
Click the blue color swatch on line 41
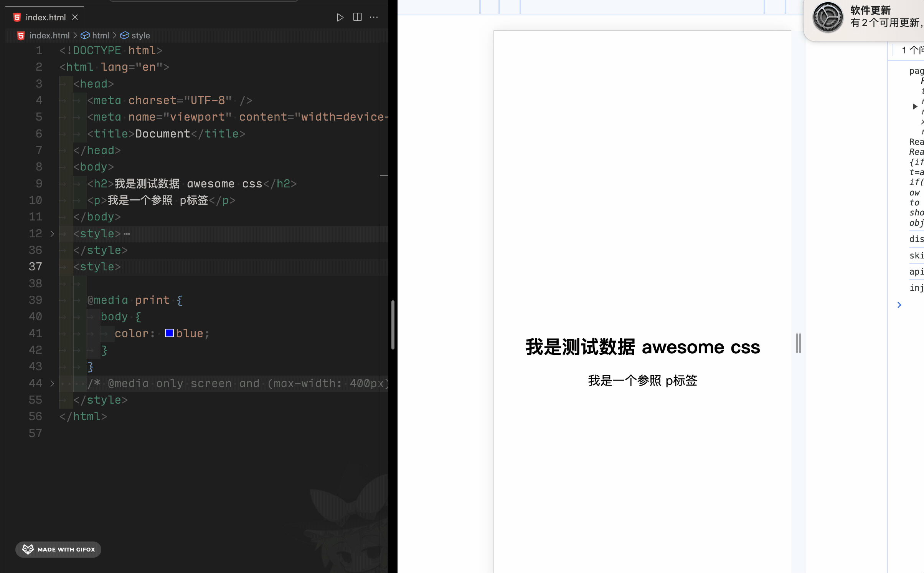pos(169,333)
